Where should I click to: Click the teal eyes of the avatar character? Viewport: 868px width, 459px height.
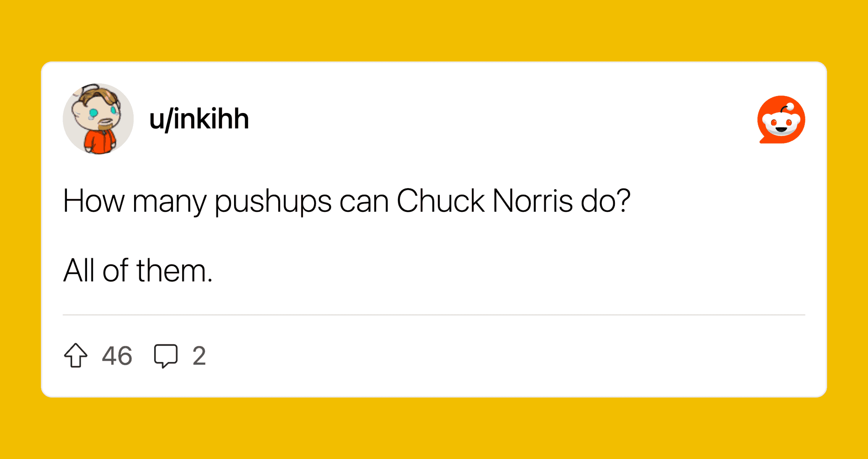(x=94, y=113)
